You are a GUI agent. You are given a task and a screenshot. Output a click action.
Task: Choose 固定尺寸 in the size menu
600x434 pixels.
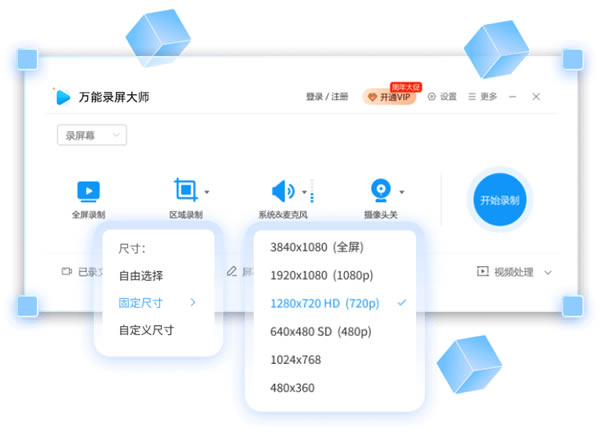[x=141, y=303]
